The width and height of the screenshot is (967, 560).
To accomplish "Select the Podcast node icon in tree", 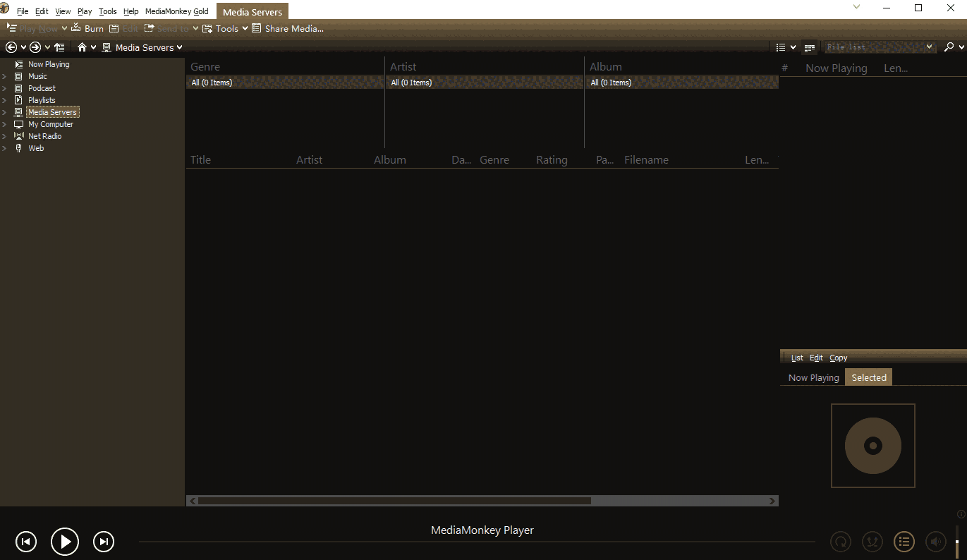I will coord(19,88).
